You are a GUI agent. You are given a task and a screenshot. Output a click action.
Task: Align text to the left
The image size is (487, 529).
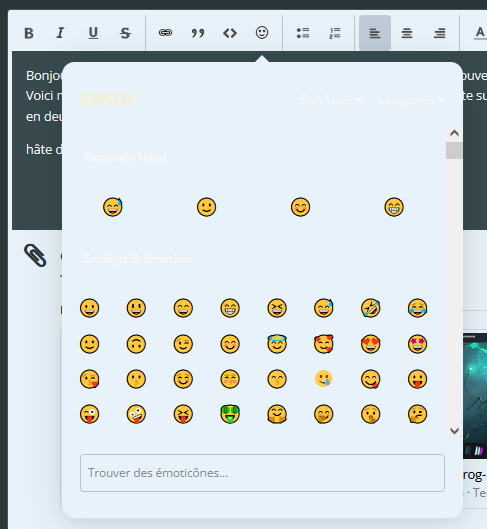(x=375, y=33)
